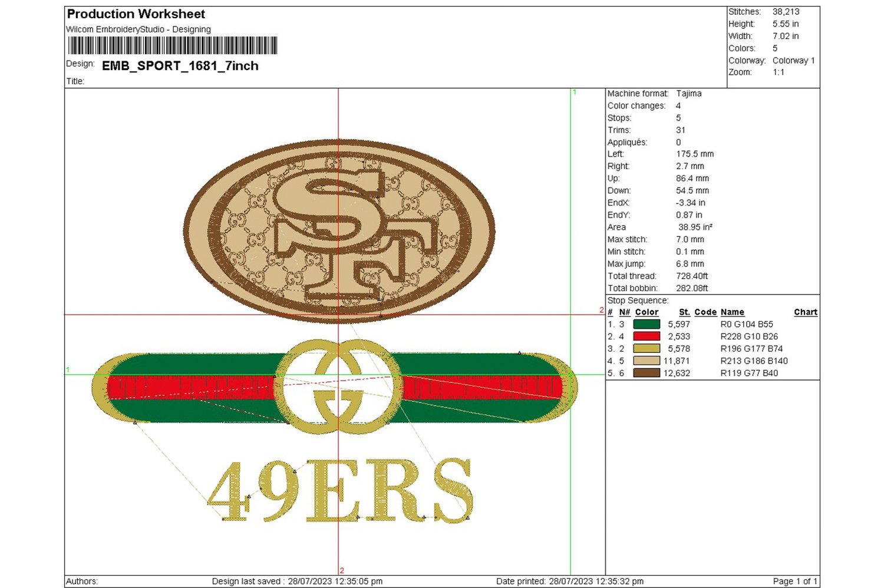Click the green thread color swatch
This screenshot has height=588, width=884.
pyautogui.click(x=646, y=324)
